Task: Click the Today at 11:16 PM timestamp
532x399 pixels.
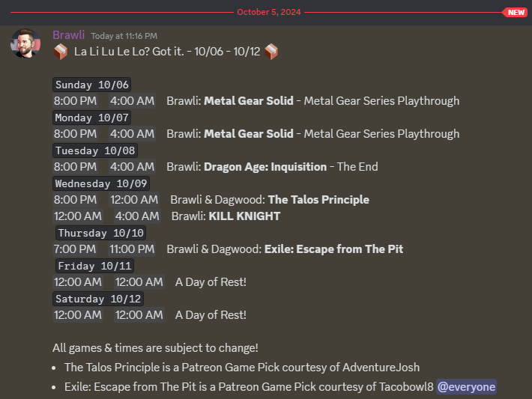Action: click(x=124, y=36)
